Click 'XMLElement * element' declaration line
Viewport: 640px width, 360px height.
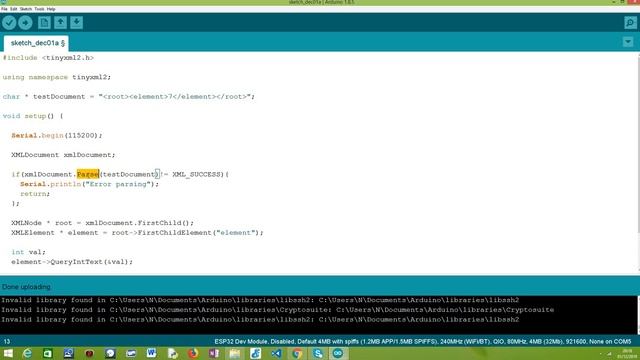tap(138, 233)
